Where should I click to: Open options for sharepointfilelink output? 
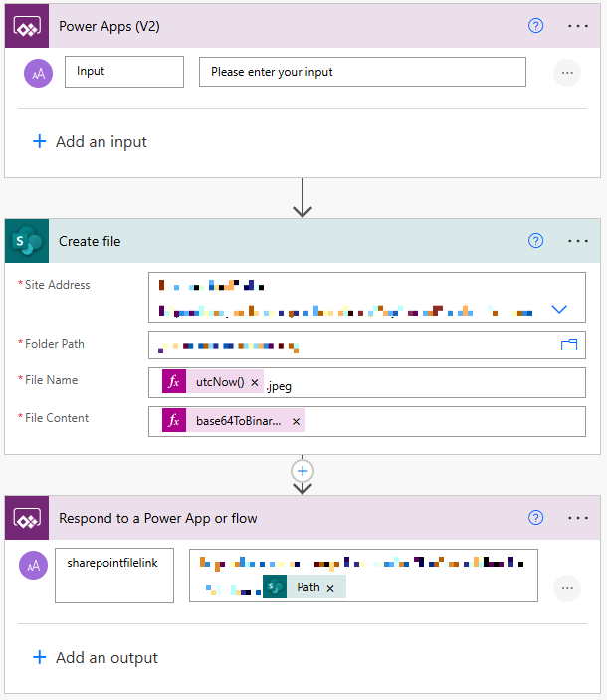coord(567,587)
